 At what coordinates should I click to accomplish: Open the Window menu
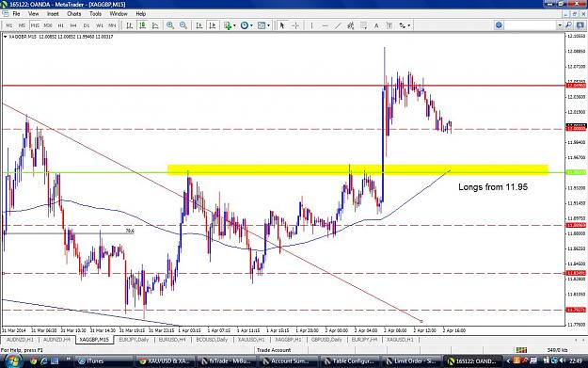click(119, 13)
